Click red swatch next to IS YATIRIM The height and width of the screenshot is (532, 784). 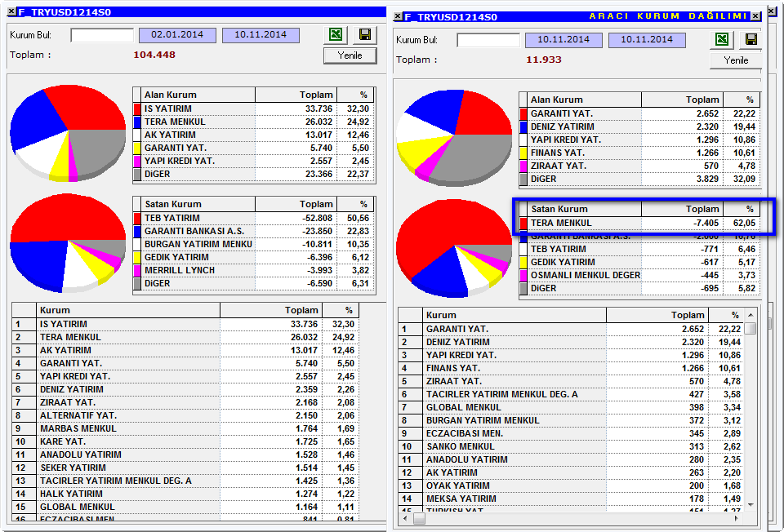point(137,109)
